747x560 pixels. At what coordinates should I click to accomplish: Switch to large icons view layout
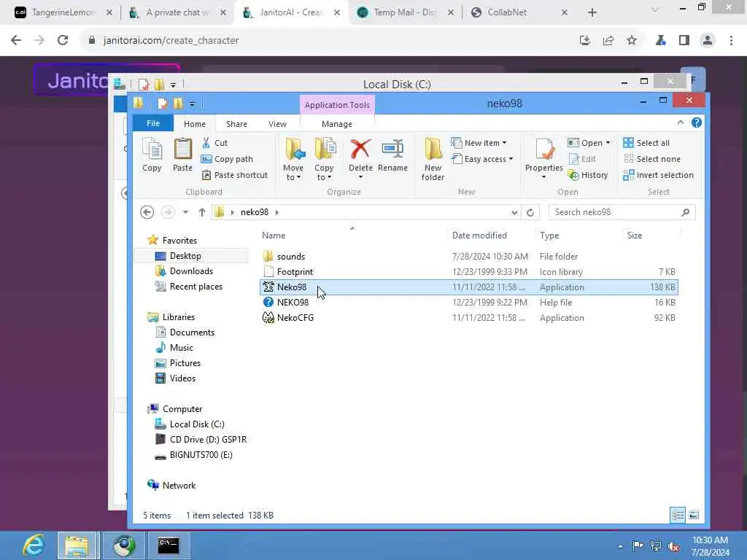(x=694, y=515)
